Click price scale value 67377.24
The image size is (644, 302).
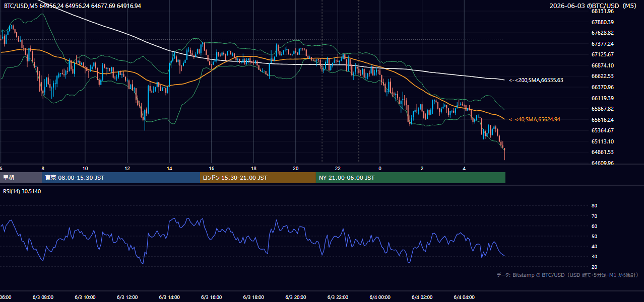603,44
